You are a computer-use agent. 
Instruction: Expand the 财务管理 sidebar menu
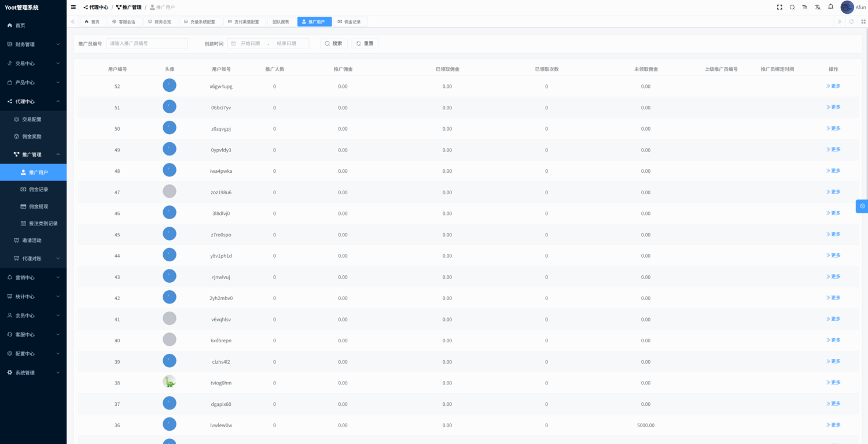click(x=33, y=44)
